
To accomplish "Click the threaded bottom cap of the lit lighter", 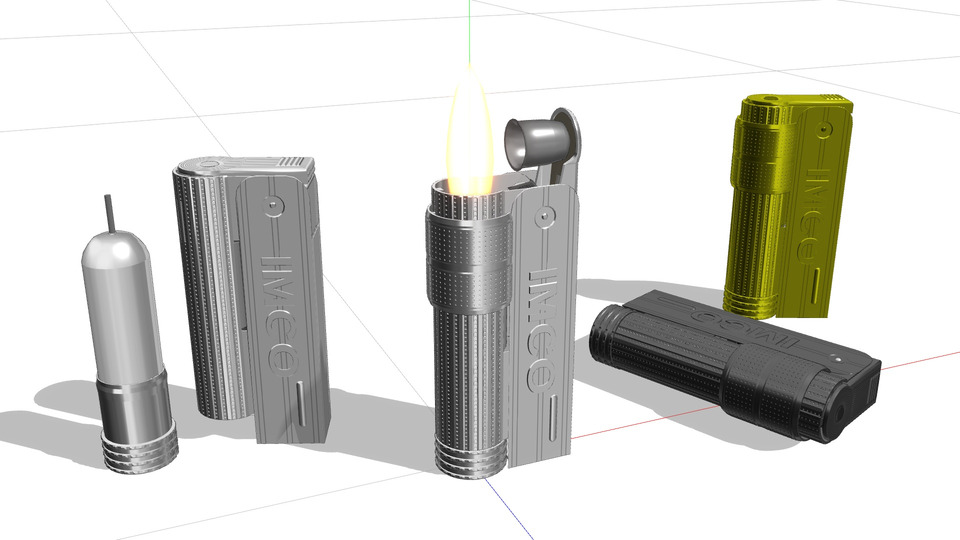I will (x=470, y=456).
